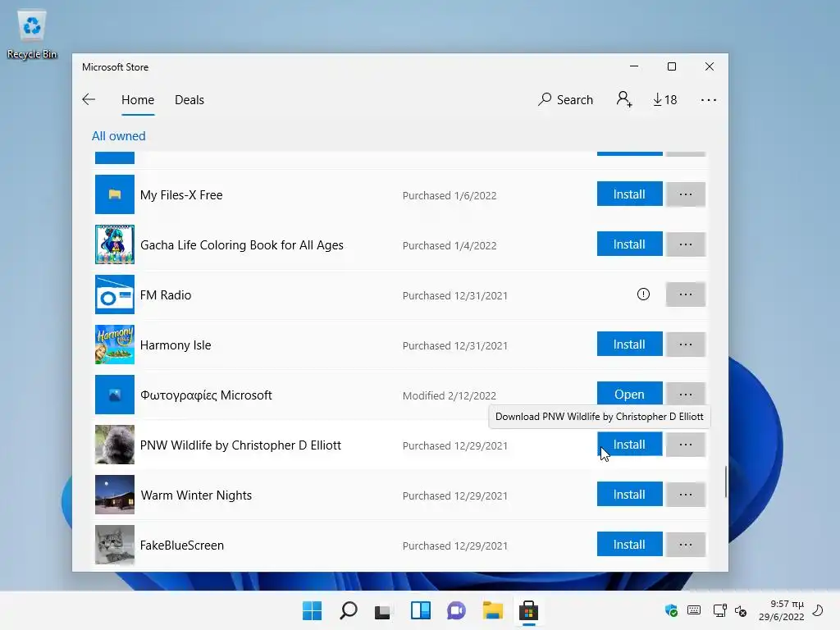The height and width of the screenshot is (630, 840).
Task: Install PNW Wildlife by Christopher D Elliott
Action: tap(629, 445)
